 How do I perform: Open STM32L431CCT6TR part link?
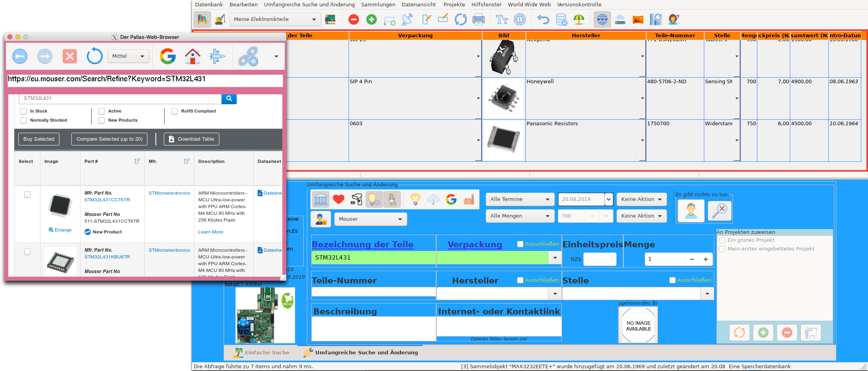click(107, 200)
